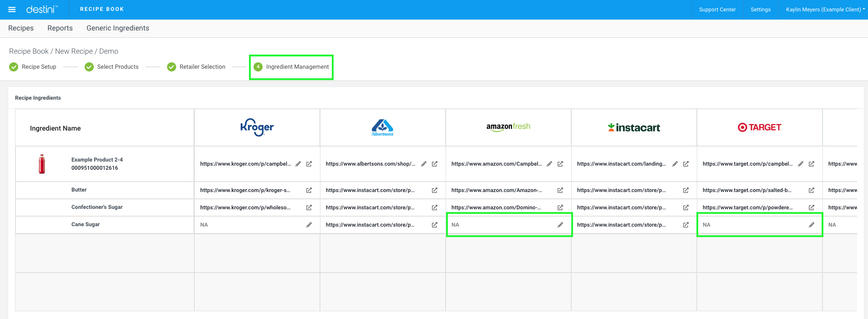Click the destini logo
This screenshot has height=319, width=868.
coord(42,10)
